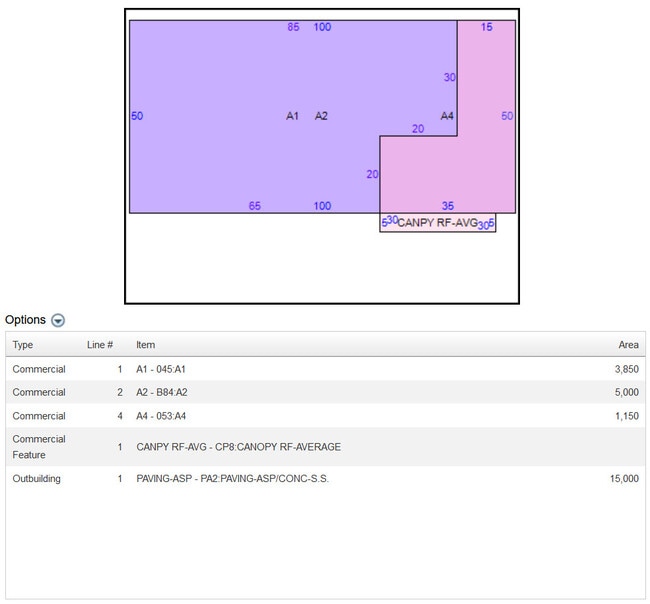The image size is (650, 604).
Task: Select the PAVING-ASP outbuilding item
Action: pyautogui.click(x=232, y=479)
